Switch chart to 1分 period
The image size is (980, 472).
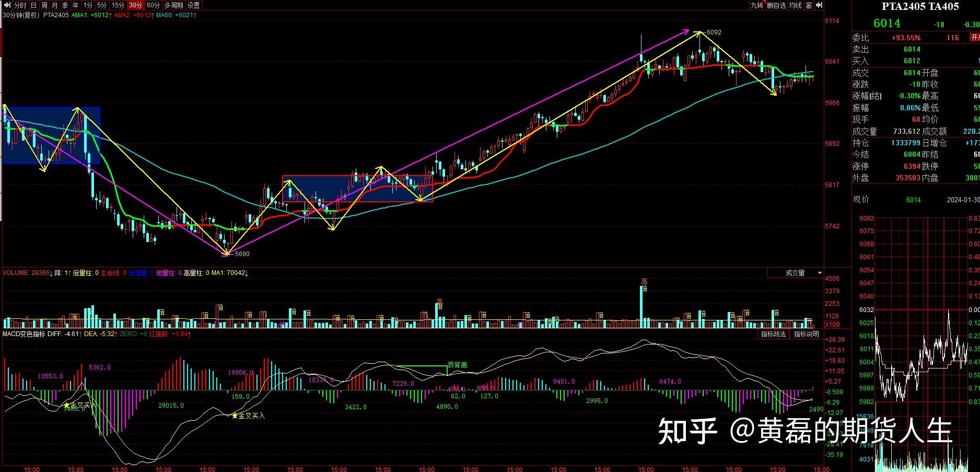[88, 5]
